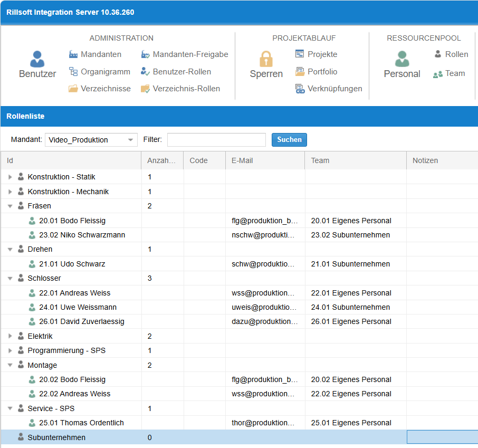Sort by the Notizen column header
The height and width of the screenshot is (448, 478).
[442, 160]
